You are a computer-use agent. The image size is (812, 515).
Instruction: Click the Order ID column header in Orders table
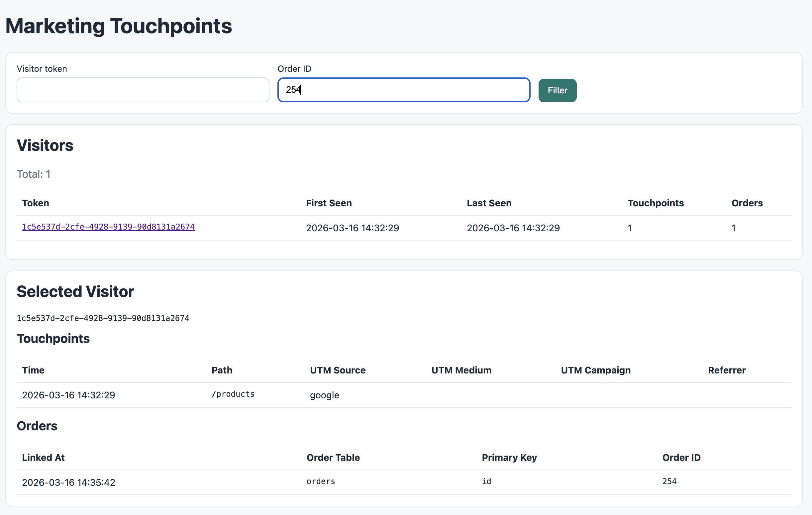(681, 457)
